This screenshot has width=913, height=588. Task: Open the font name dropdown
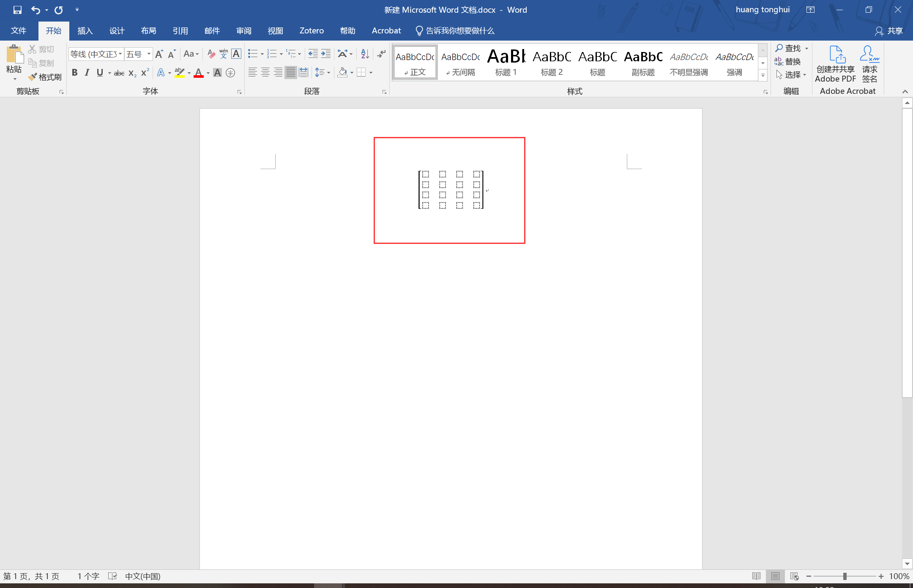point(120,54)
